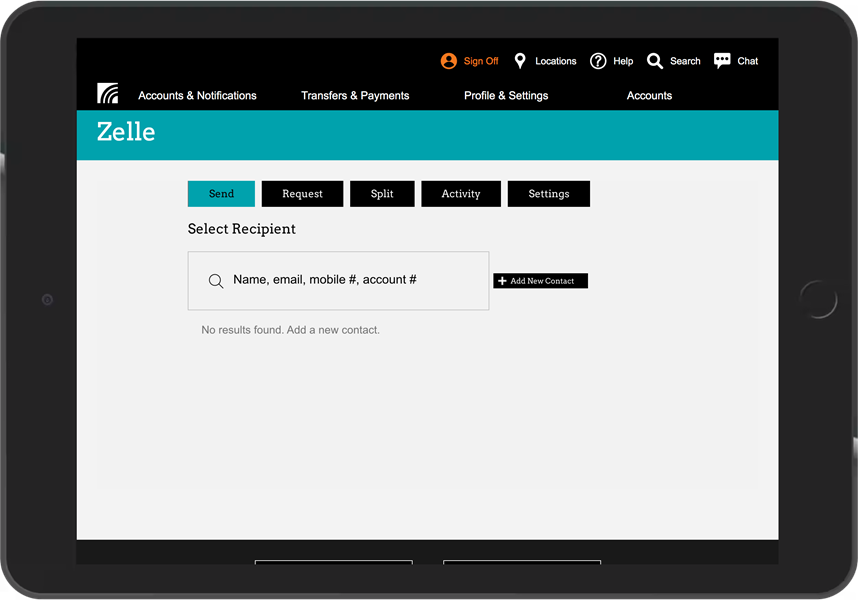The width and height of the screenshot is (858, 600).
Task: Open the Zelle Settings tab
Action: 549,194
